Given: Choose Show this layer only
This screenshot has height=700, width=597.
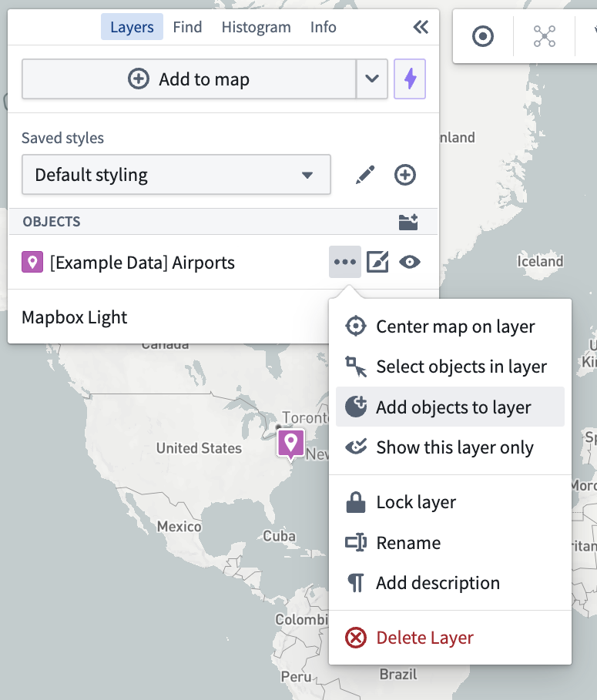Looking at the screenshot, I should coord(450,447).
